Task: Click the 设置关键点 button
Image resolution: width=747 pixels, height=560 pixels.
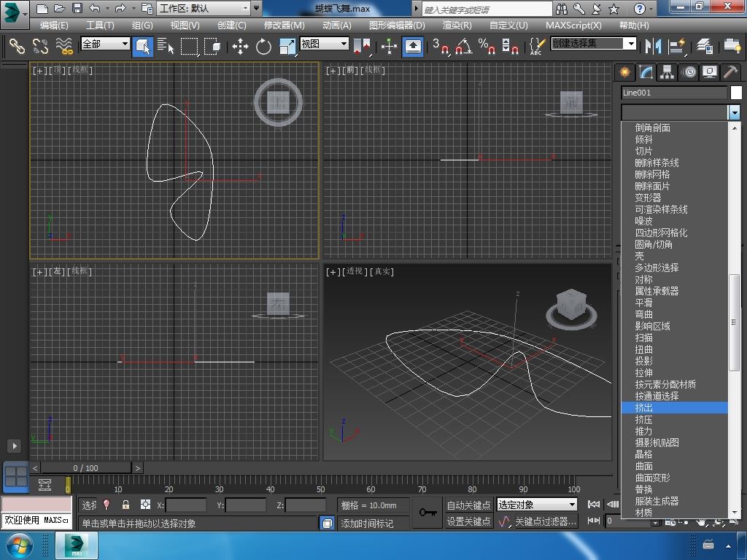Action: [x=468, y=521]
